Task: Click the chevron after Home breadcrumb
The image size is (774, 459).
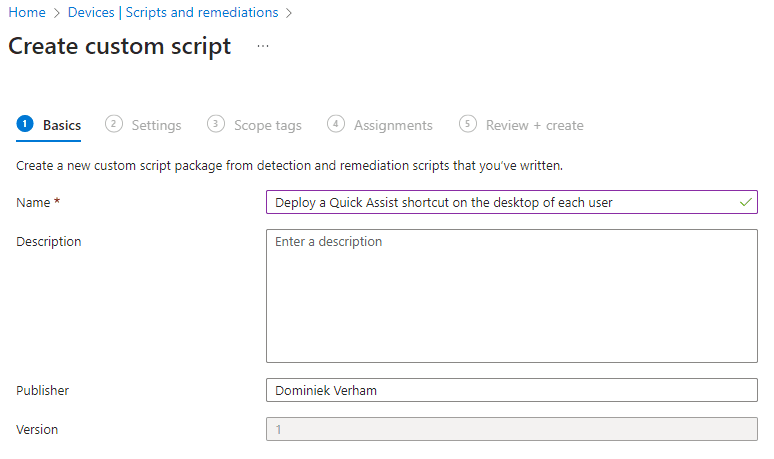Action: pyautogui.click(x=56, y=13)
